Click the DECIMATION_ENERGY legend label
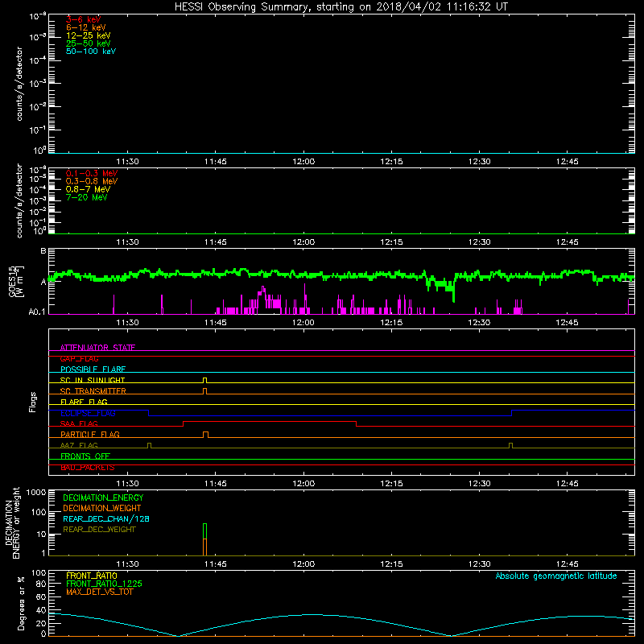 [x=103, y=497]
